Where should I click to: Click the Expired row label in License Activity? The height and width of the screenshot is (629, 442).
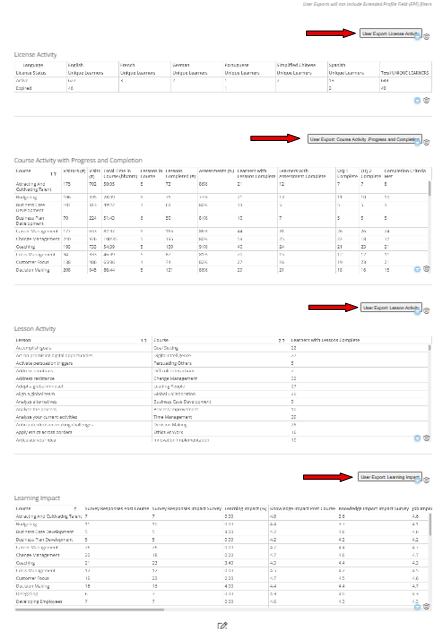coord(24,88)
